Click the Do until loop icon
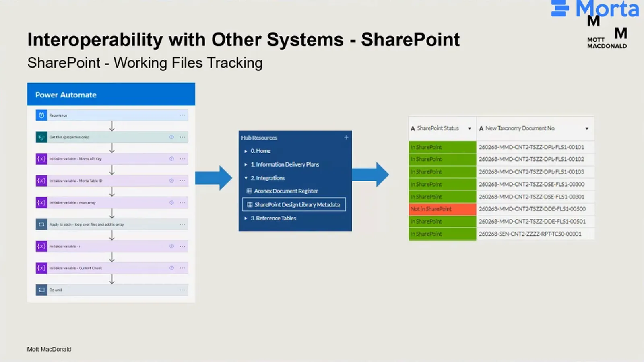 pyautogui.click(x=41, y=290)
